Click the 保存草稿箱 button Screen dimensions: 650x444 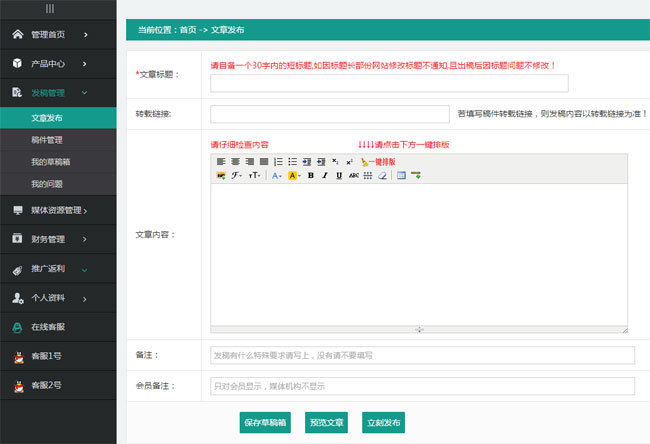point(265,423)
